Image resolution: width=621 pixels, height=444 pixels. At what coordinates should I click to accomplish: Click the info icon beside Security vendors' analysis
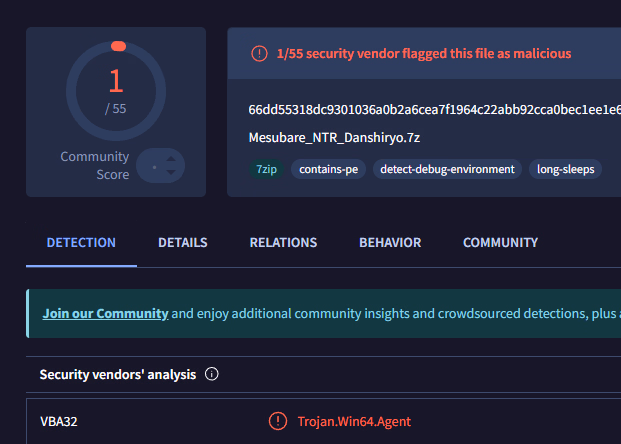(x=211, y=375)
